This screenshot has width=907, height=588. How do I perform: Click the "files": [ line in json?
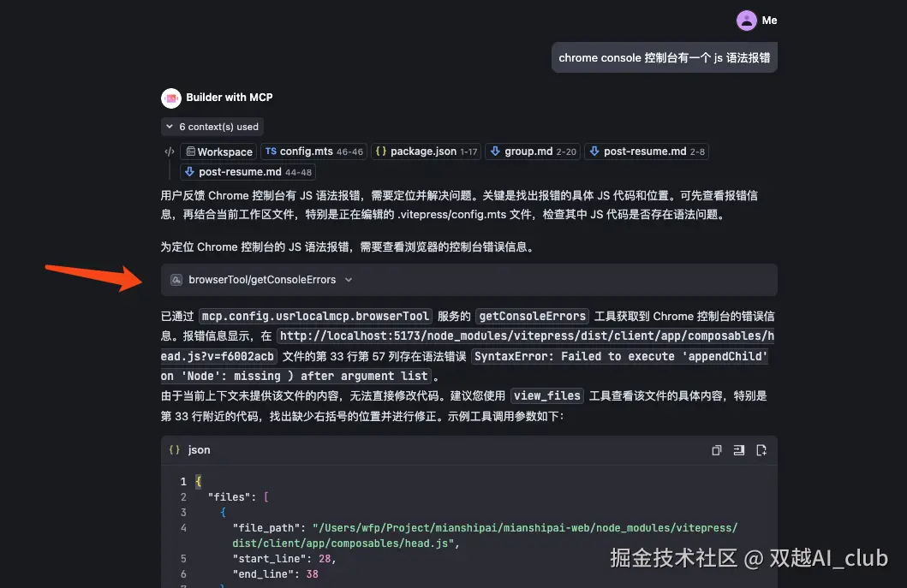pos(238,497)
